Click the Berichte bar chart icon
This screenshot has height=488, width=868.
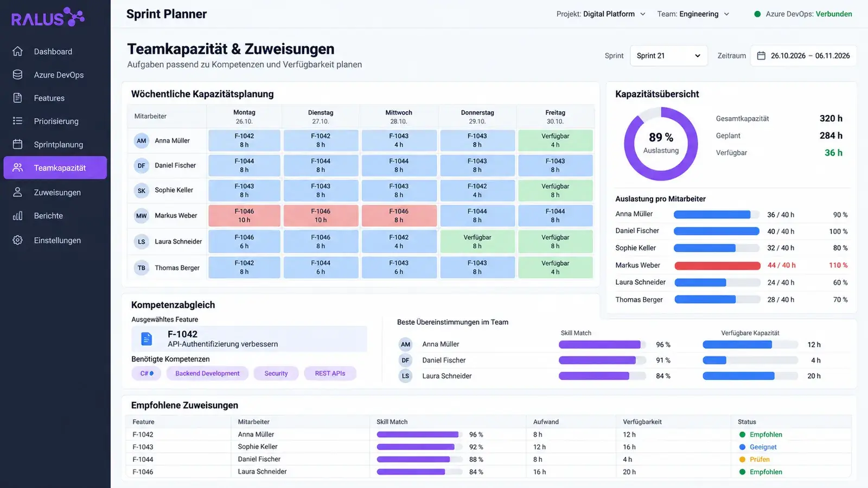point(17,216)
